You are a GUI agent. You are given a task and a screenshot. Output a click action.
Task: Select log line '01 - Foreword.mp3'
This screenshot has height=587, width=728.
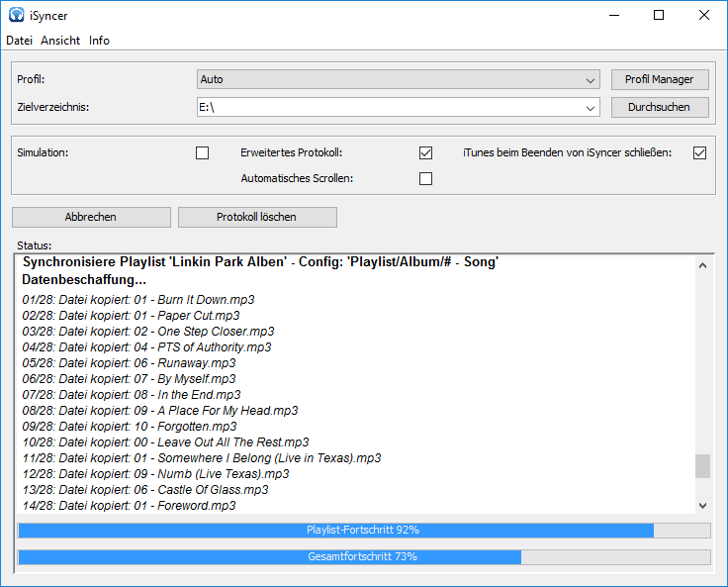tap(129, 505)
